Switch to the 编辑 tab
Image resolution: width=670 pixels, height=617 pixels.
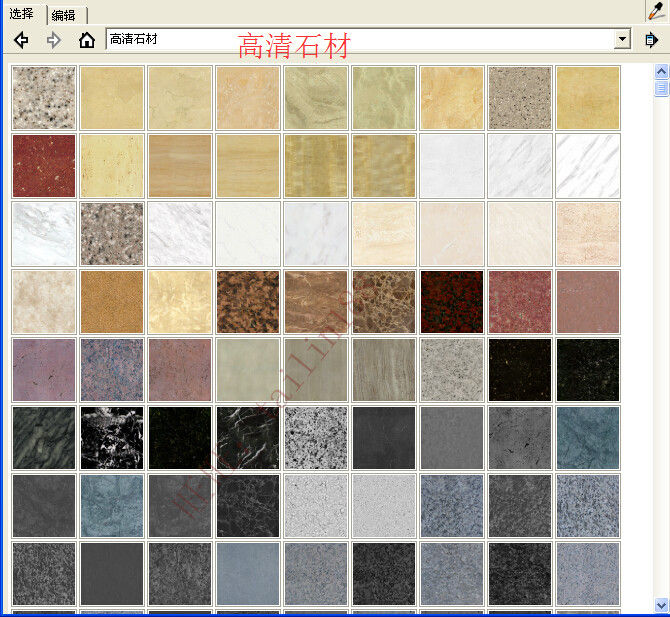coord(63,16)
